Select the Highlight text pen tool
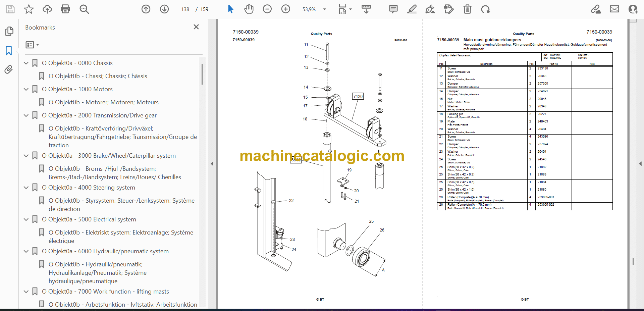This screenshot has height=311, width=644. 412,9
